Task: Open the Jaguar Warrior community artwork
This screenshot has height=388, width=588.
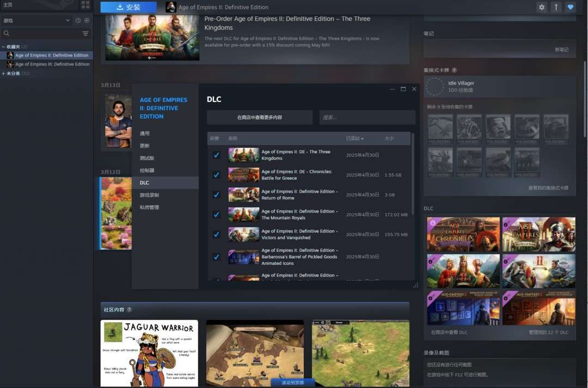Action: pos(149,353)
